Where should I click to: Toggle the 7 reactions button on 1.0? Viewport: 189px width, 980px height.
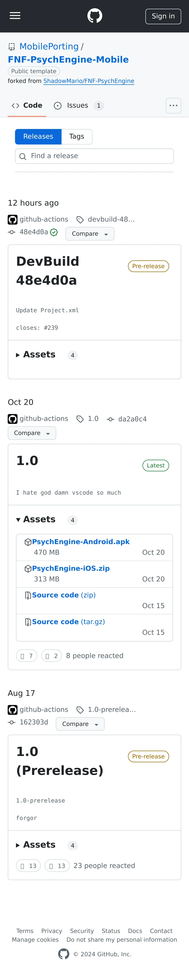coord(27,655)
